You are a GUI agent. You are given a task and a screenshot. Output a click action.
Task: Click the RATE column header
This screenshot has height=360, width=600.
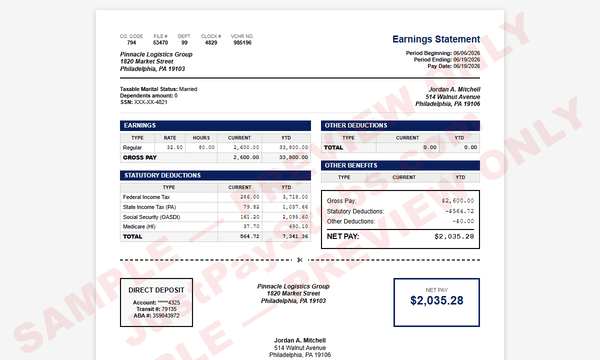pyautogui.click(x=170, y=138)
